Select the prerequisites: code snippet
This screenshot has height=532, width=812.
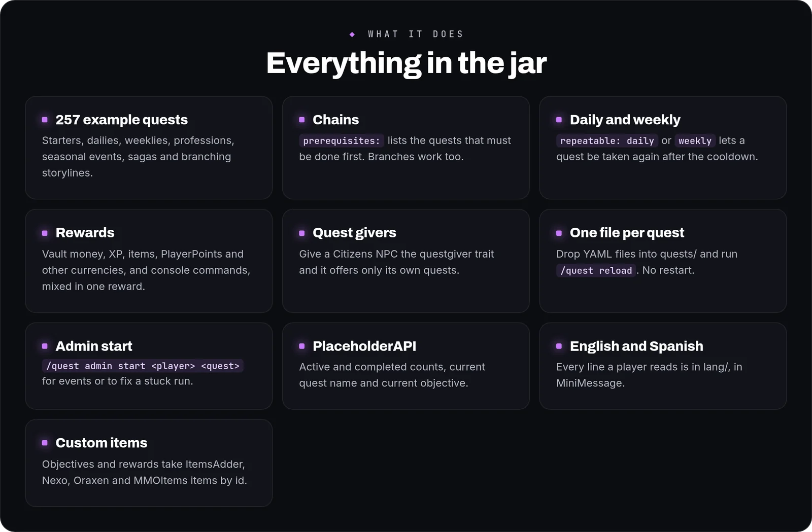click(342, 140)
